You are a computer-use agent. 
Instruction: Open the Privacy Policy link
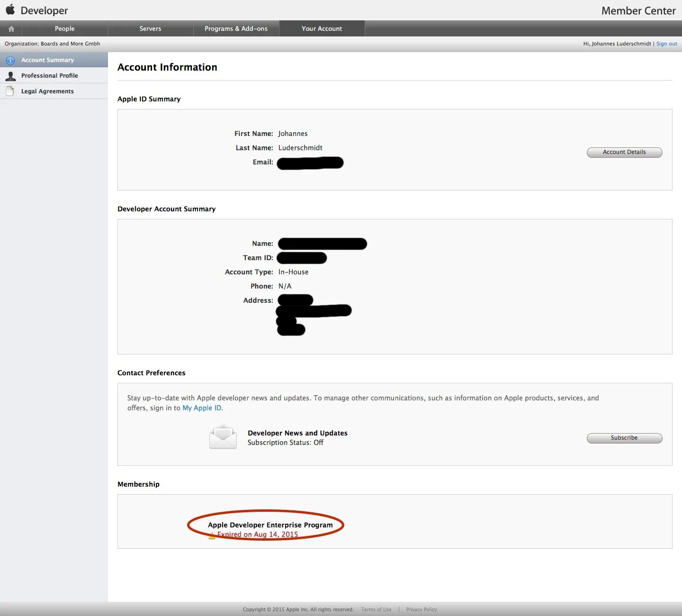(x=421, y=609)
